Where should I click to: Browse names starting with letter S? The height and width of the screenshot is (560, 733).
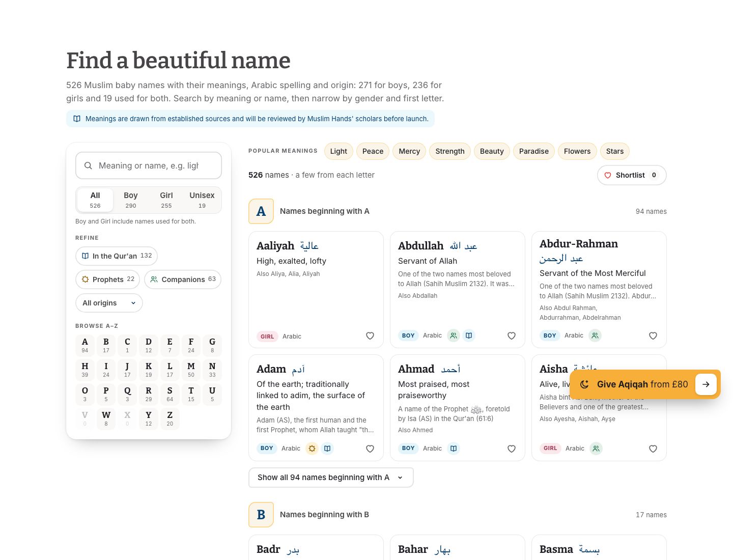tap(170, 394)
